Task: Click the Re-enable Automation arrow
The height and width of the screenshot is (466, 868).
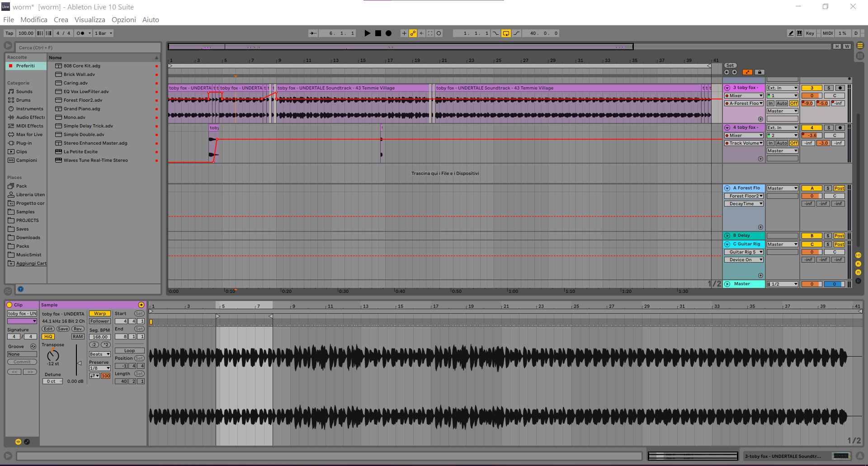Action: click(421, 33)
